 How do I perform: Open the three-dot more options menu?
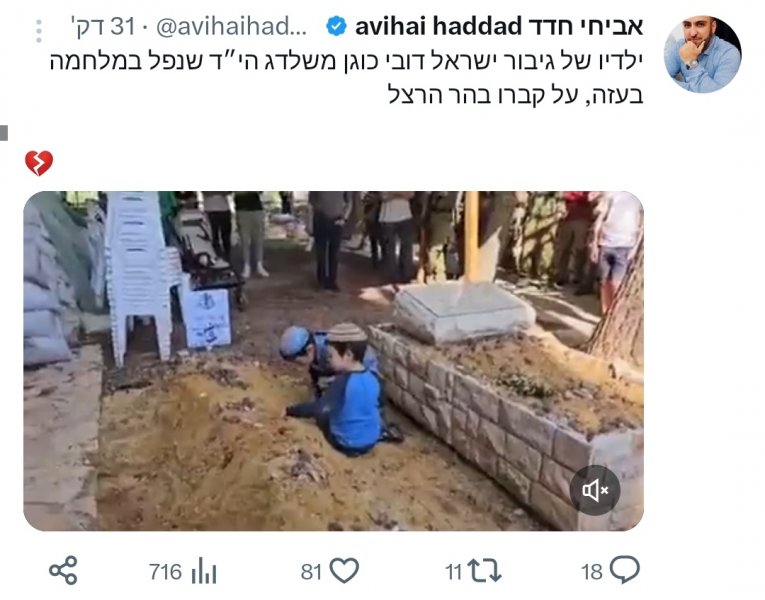tap(39, 31)
